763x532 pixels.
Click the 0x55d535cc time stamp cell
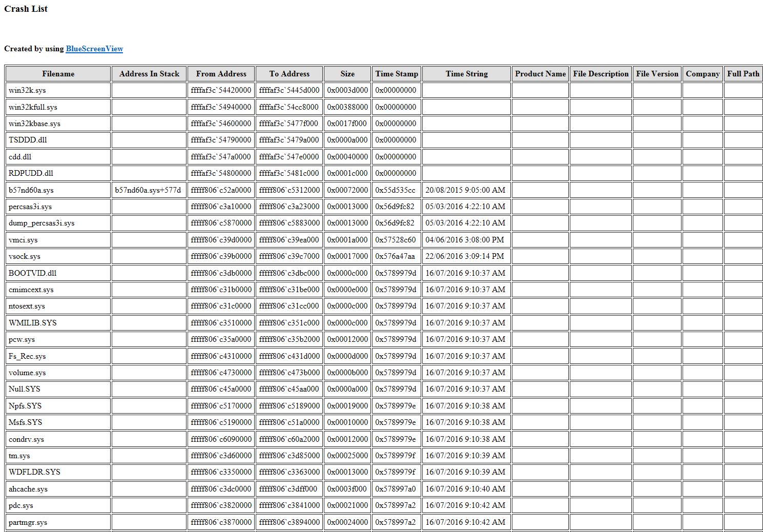point(397,190)
